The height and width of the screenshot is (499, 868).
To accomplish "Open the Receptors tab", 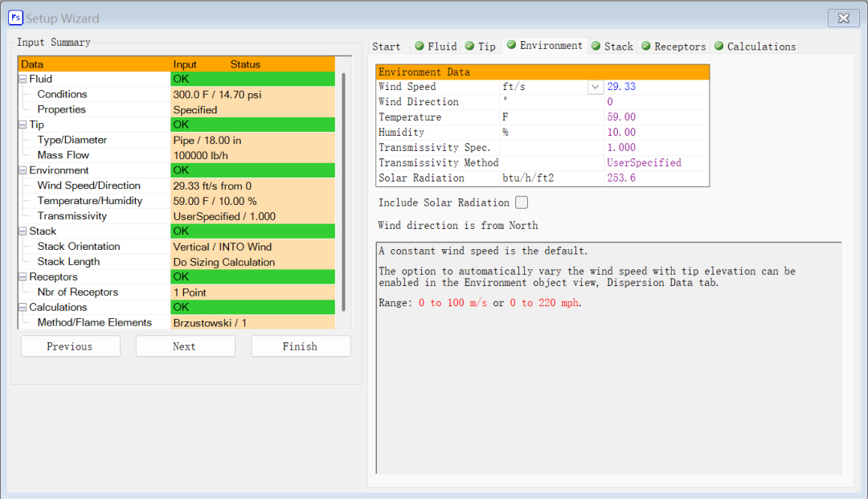I will [674, 47].
